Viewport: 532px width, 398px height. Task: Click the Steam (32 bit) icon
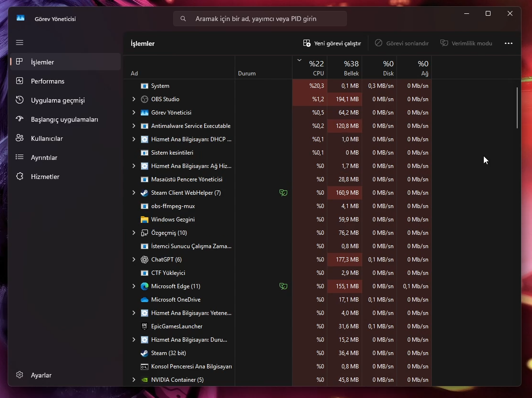(145, 353)
